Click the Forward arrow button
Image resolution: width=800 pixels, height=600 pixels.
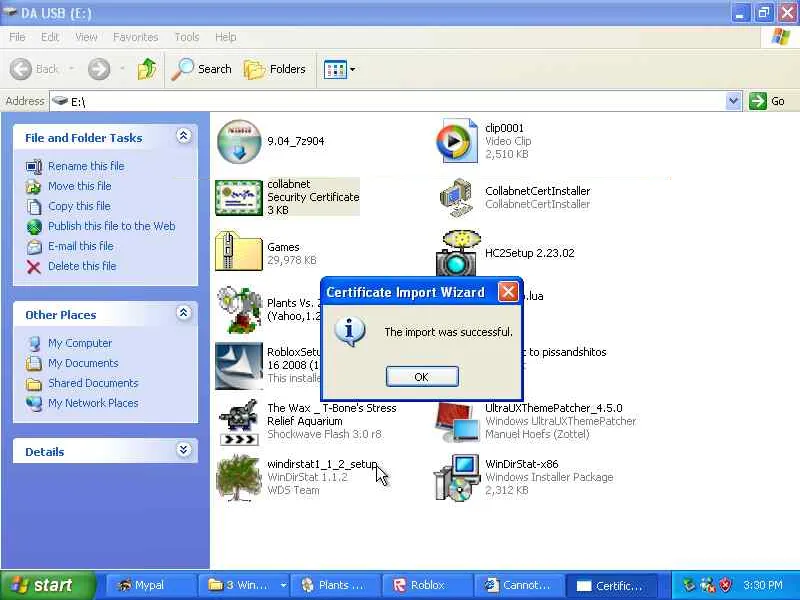click(x=98, y=69)
